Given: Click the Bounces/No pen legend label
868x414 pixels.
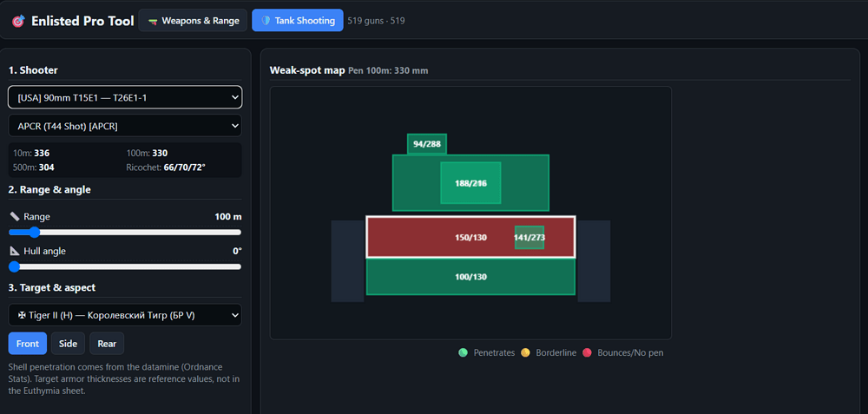Looking at the screenshot, I should click(630, 352).
